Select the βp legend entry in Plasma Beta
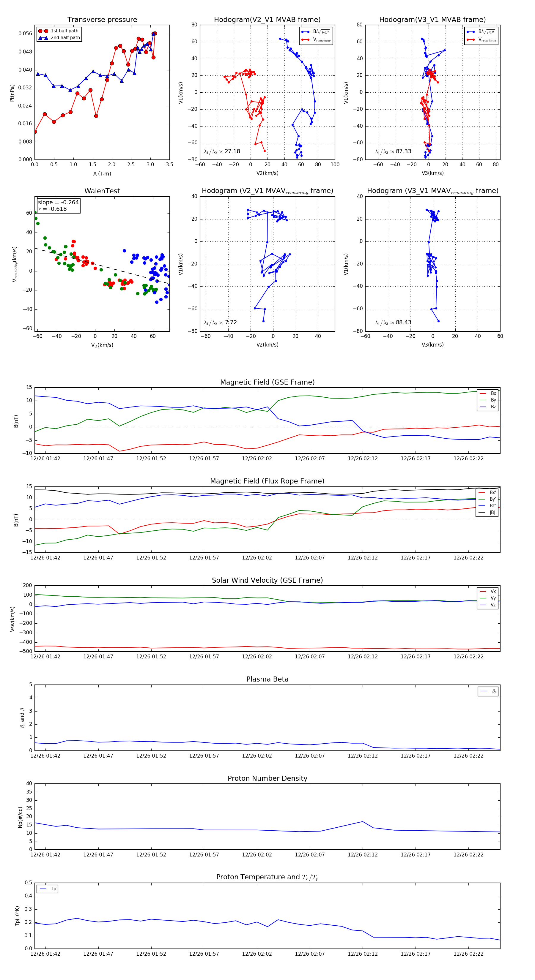 click(489, 691)
